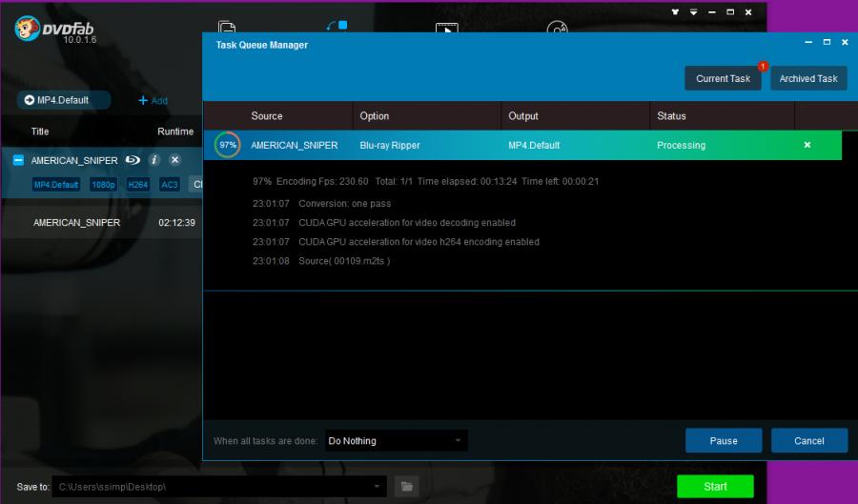Open the Do Nothing completion action dropdown
Viewport: 858px width, 504px height.
click(397, 440)
